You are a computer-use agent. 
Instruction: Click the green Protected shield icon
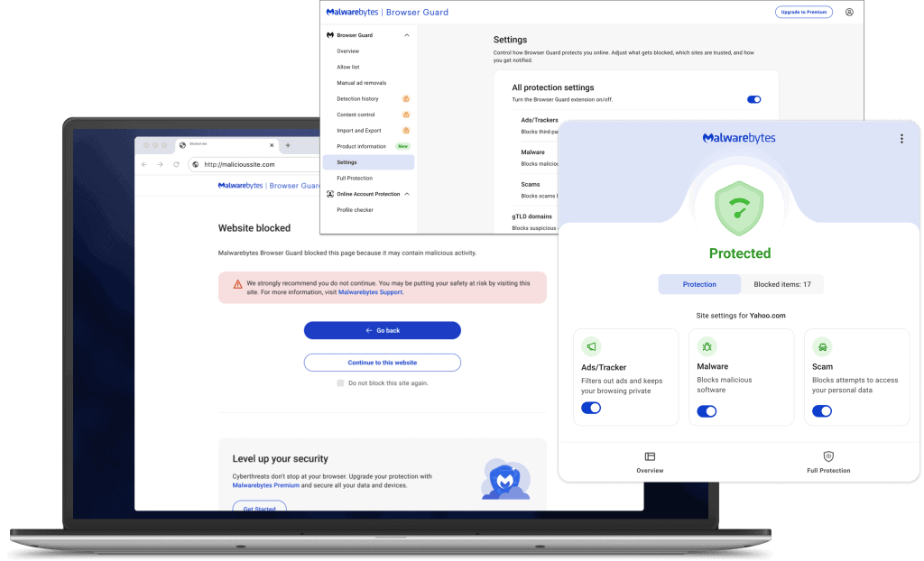pos(739,208)
